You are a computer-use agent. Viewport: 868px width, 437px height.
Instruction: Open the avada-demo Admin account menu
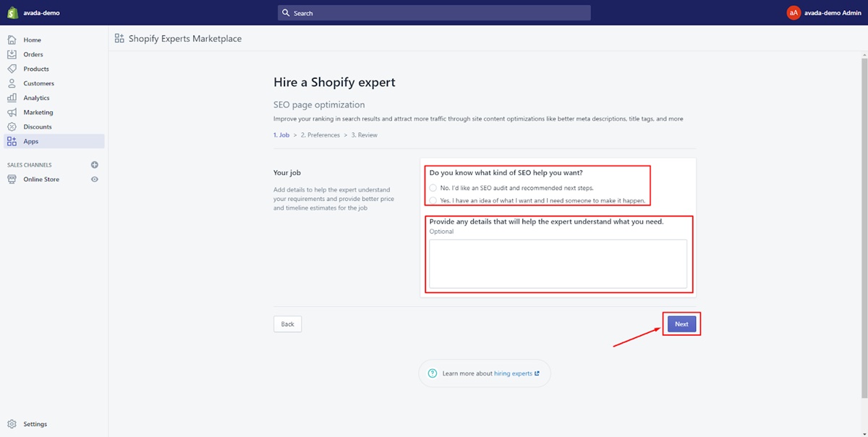[x=825, y=12]
